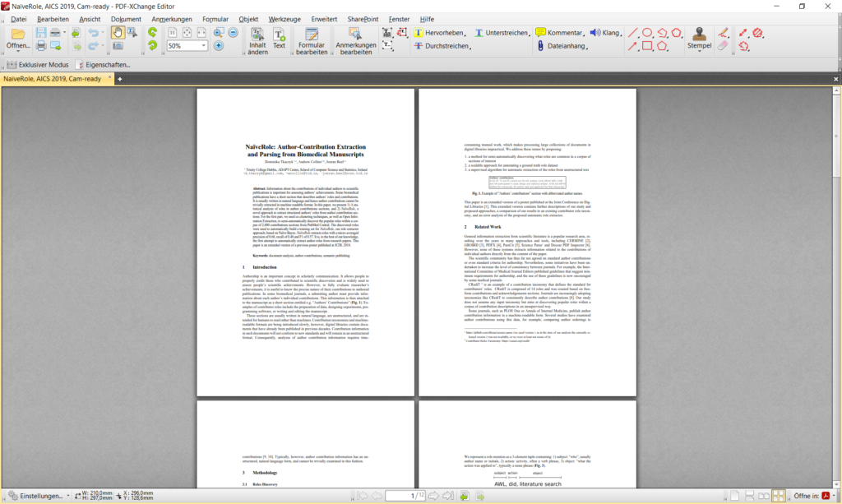The width and height of the screenshot is (842, 504).
Task: Open the Ansicht menu
Action: 90,19
